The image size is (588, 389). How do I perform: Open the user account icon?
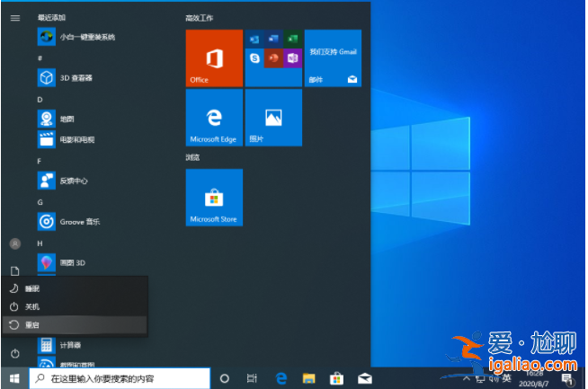tap(15, 244)
